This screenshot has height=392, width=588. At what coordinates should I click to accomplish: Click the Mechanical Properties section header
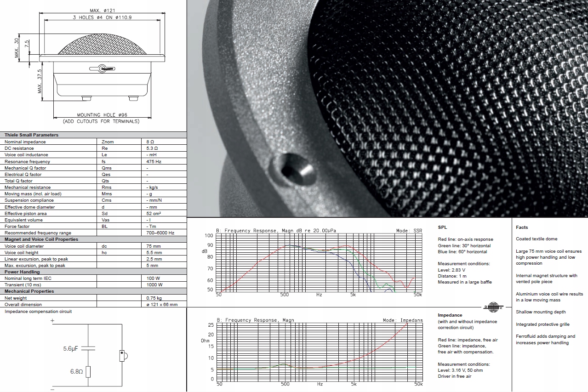(29, 291)
